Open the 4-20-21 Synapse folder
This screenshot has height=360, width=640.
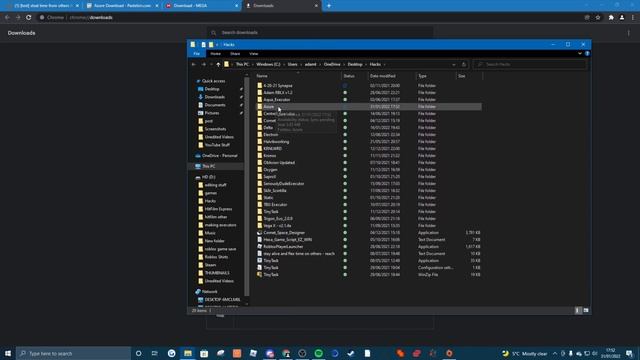coord(278,86)
